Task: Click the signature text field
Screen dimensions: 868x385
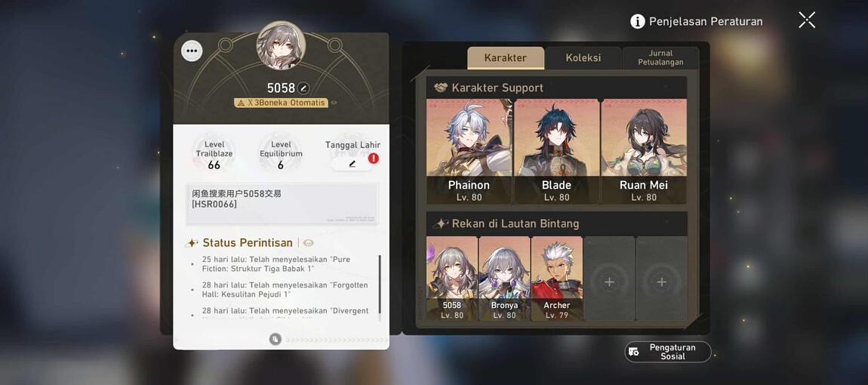Action: 282,204
